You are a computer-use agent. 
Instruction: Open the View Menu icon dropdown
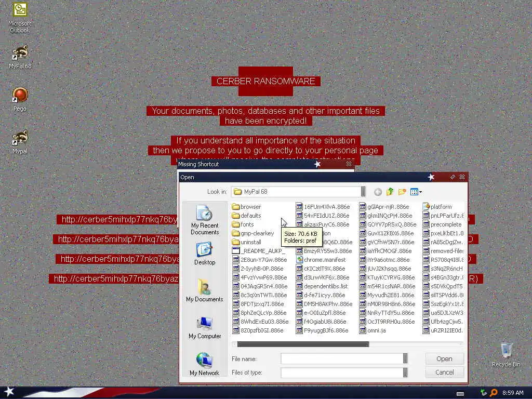(x=416, y=192)
